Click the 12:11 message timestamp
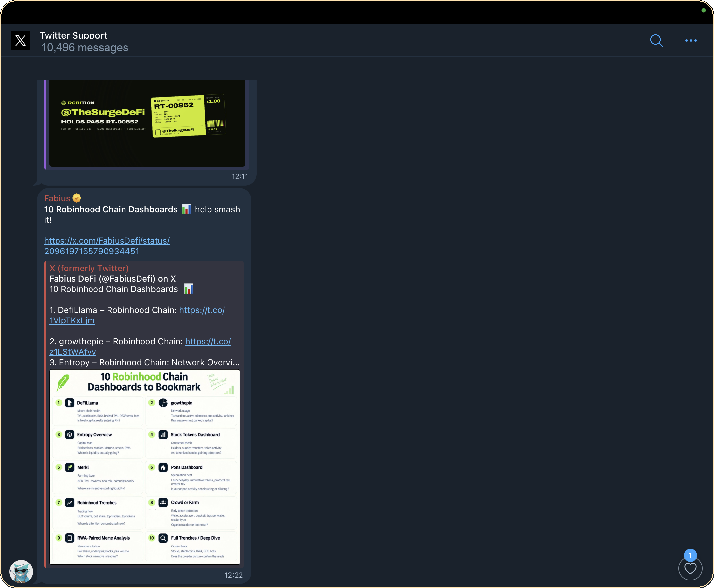Viewport: 714px width, 588px height. pos(240,176)
